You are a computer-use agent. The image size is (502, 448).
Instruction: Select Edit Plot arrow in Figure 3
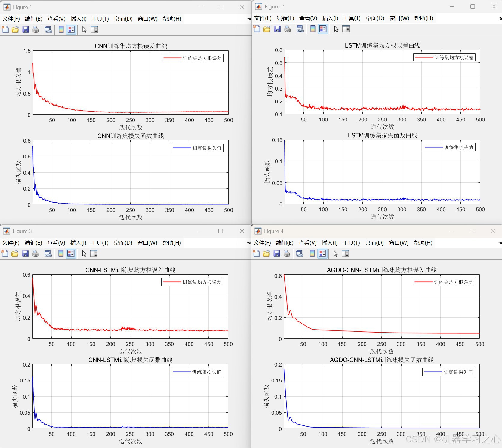click(x=84, y=253)
